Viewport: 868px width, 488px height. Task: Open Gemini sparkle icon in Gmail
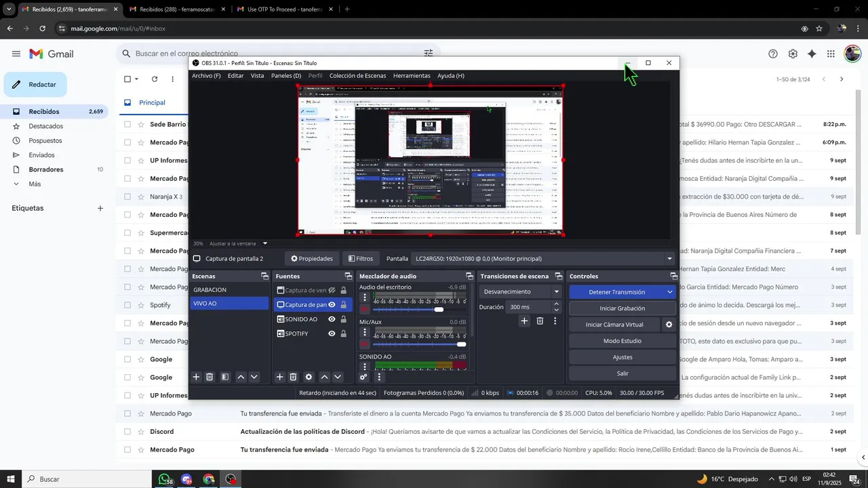[x=812, y=54]
